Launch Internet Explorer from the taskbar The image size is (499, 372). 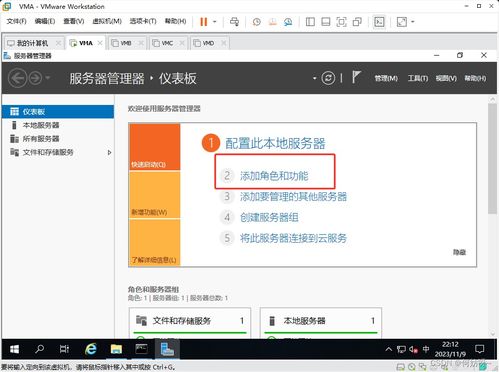point(90,349)
